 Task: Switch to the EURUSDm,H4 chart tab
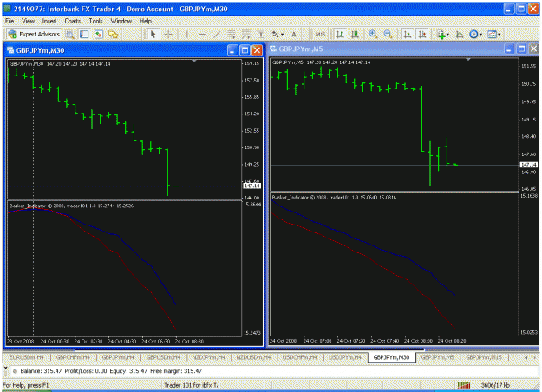[x=26, y=357]
